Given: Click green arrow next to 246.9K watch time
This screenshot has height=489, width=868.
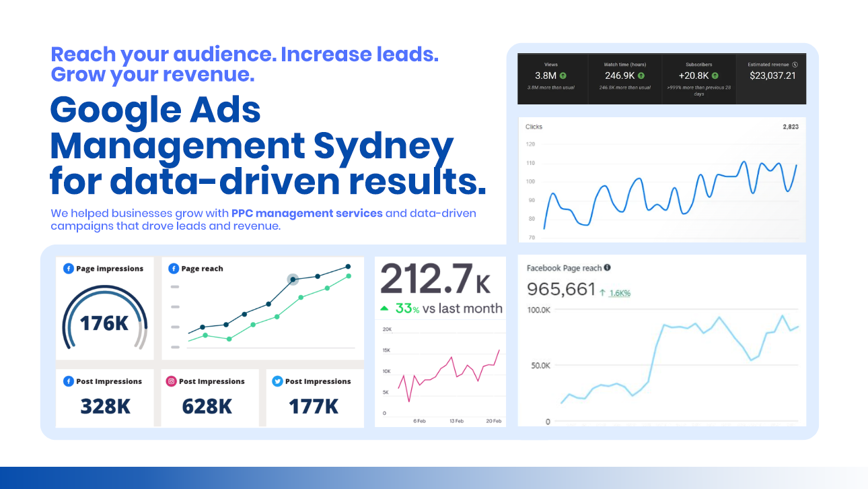Looking at the screenshot, I should tap(641, 76).
